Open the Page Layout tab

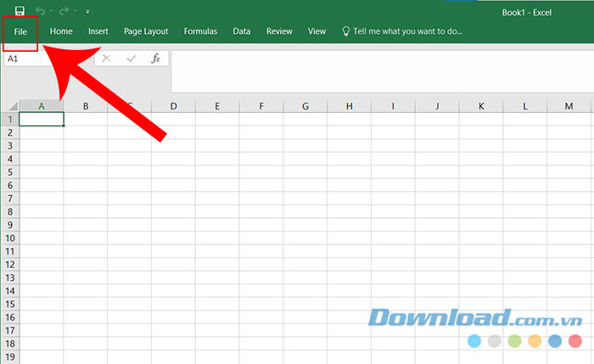click(x=146, y=31)
